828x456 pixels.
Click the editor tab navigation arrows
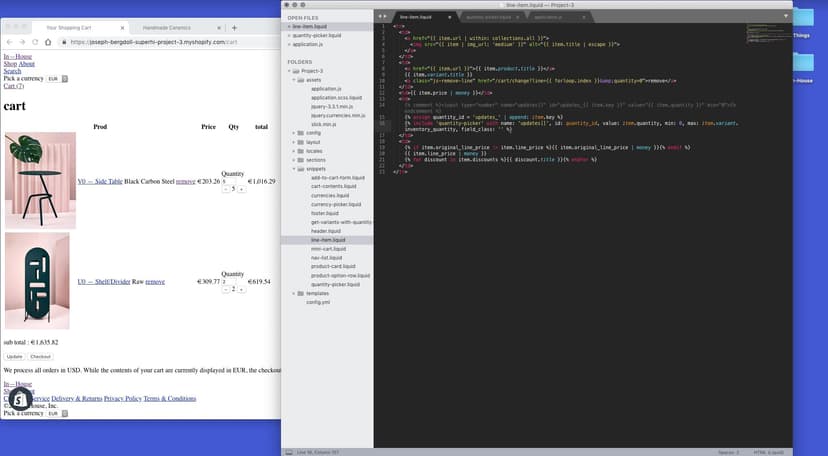pyautogui.click(x=383, y=17)
